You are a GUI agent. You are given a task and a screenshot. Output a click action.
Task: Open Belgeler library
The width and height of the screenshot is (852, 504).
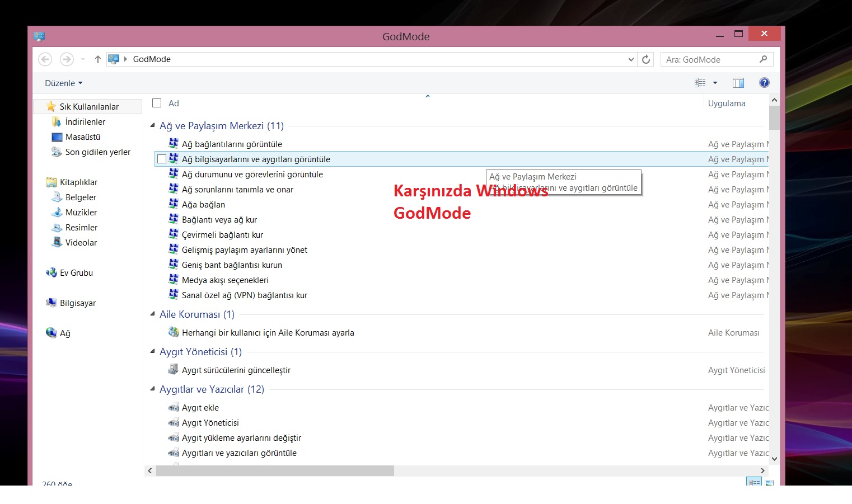click(x=81, y=197)
